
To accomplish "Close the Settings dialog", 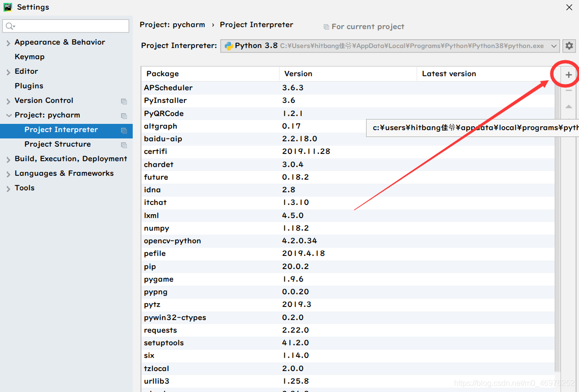I will (x=569, y=7).
